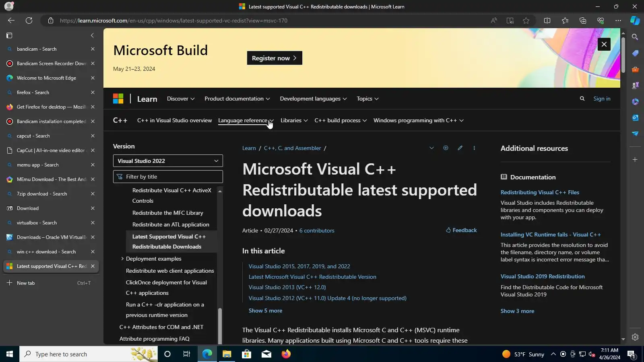Viewport: 644px width, 362px height.
Task: Open the sidebar Tools briefcase icon
Action: (635, 69)
